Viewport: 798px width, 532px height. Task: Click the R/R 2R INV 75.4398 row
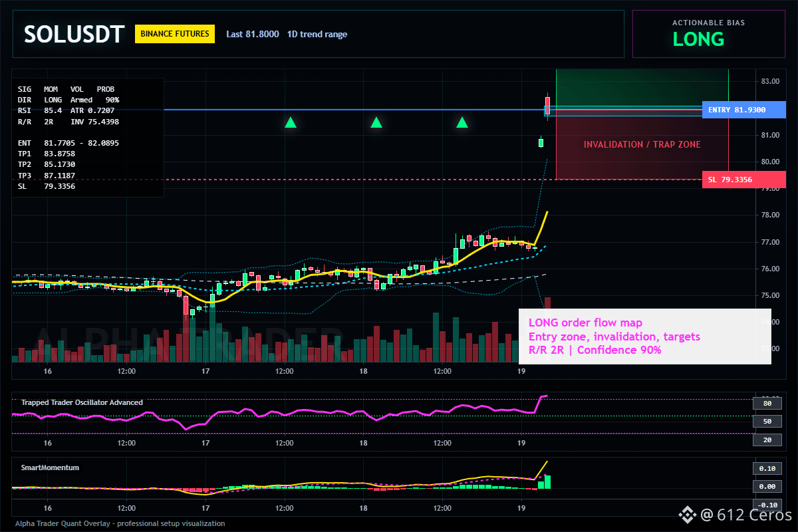tap(68, 122)
